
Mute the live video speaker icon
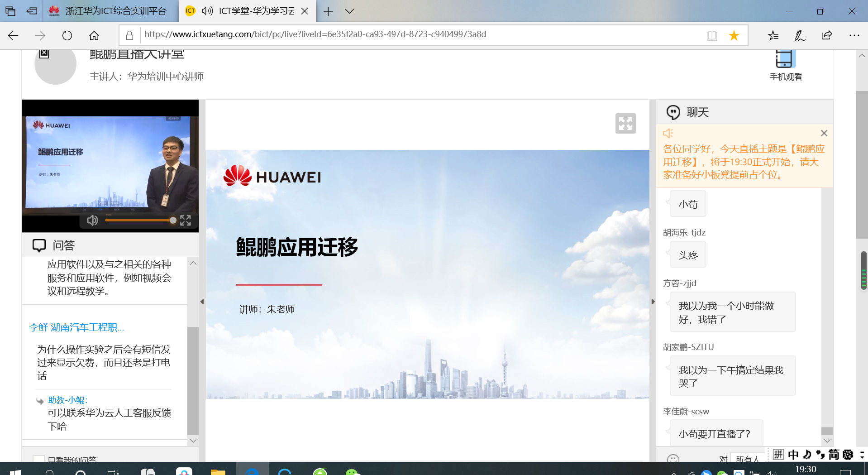[x=92, y=221]
